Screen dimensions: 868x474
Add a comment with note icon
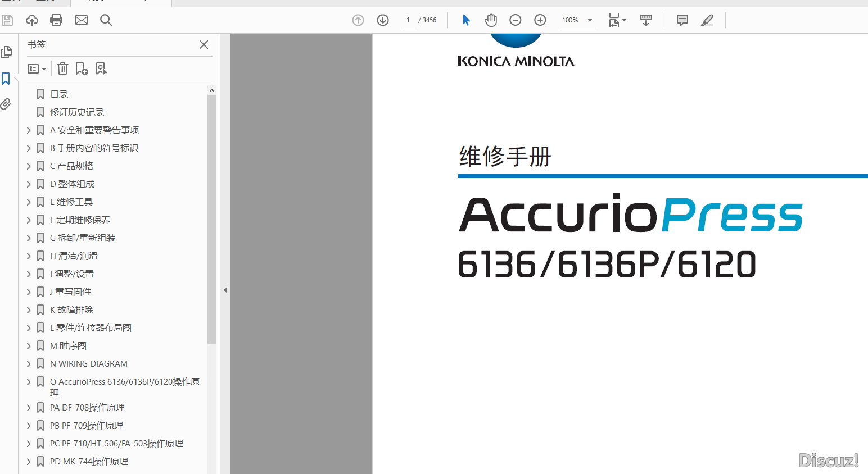click(682, 20)
